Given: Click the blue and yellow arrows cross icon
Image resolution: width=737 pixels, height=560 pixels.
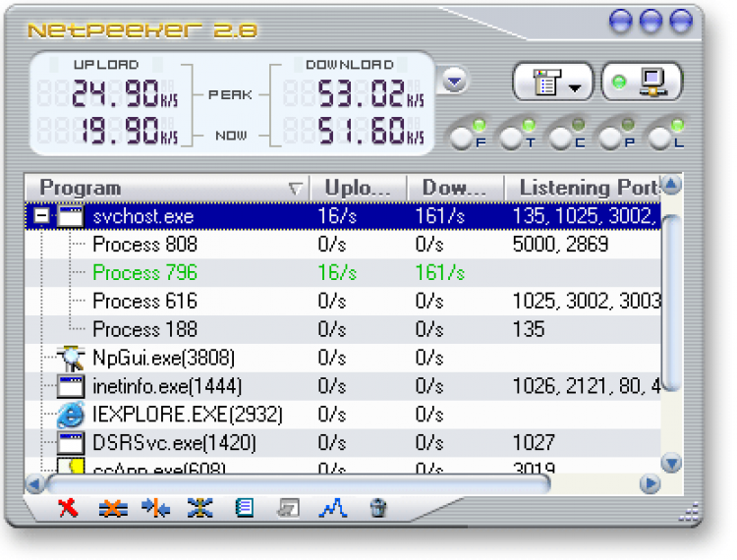Looking at the screenshot, I should [199, 508].
